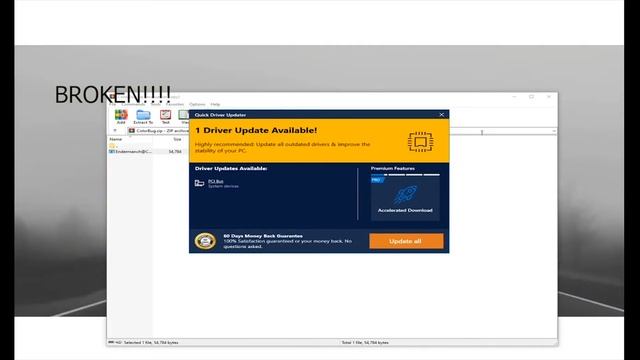Image resolution: width=640 pixels, height=360 pixels.
Task: Maximize the WinRAR window
Action: click(x=531, y=97)
